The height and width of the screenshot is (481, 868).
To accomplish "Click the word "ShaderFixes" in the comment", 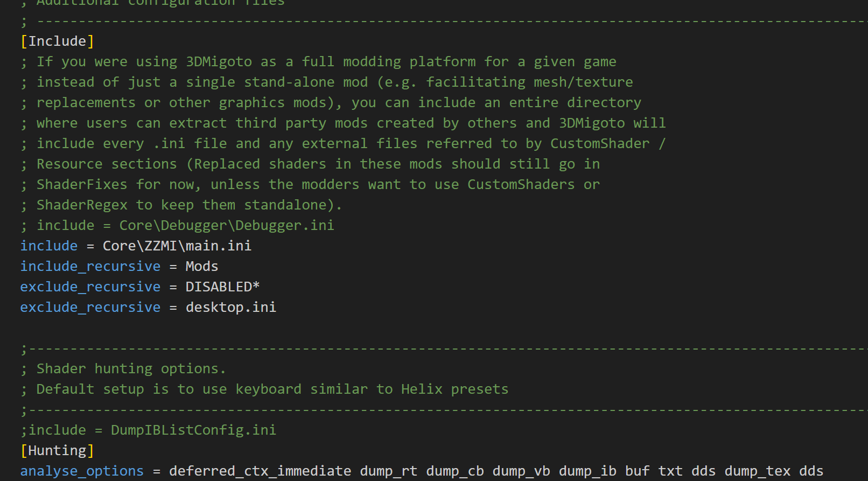I will point(82,185).
